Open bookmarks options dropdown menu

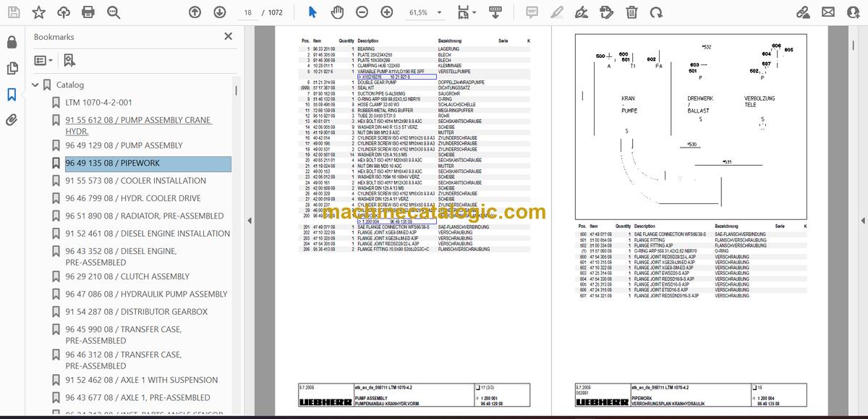43,61
